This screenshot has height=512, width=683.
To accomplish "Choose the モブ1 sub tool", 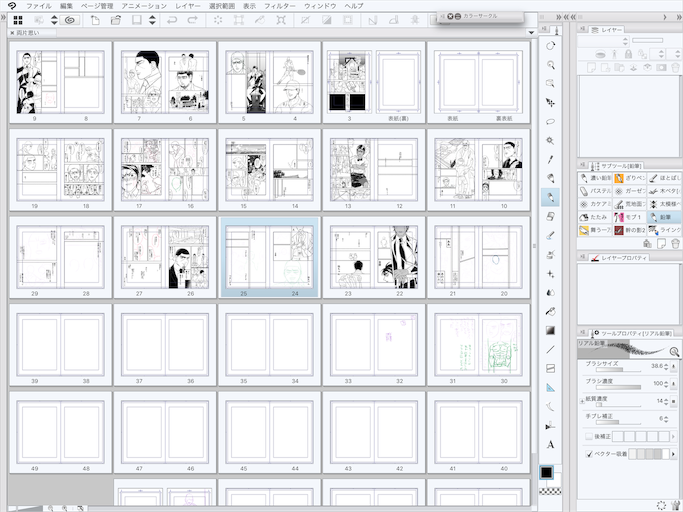I will pos(629,217).
